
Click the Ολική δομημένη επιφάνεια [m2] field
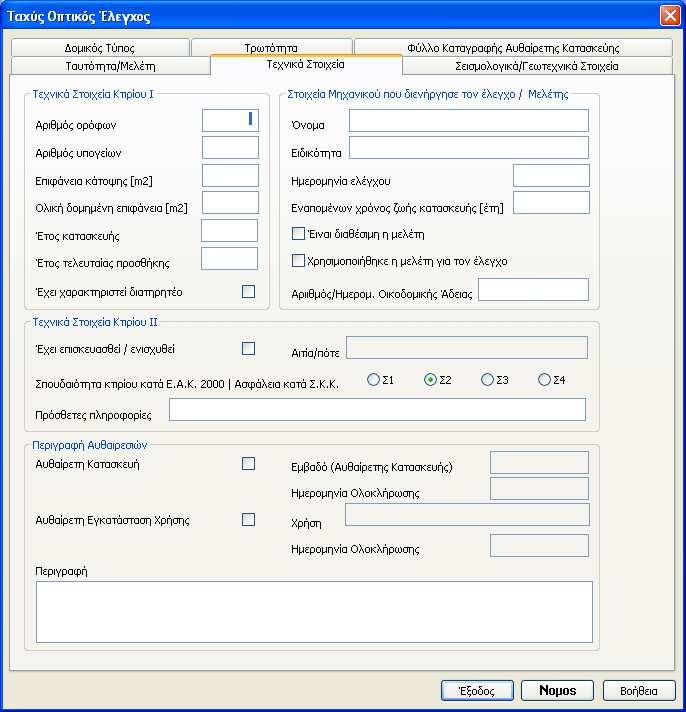(230, 203)
